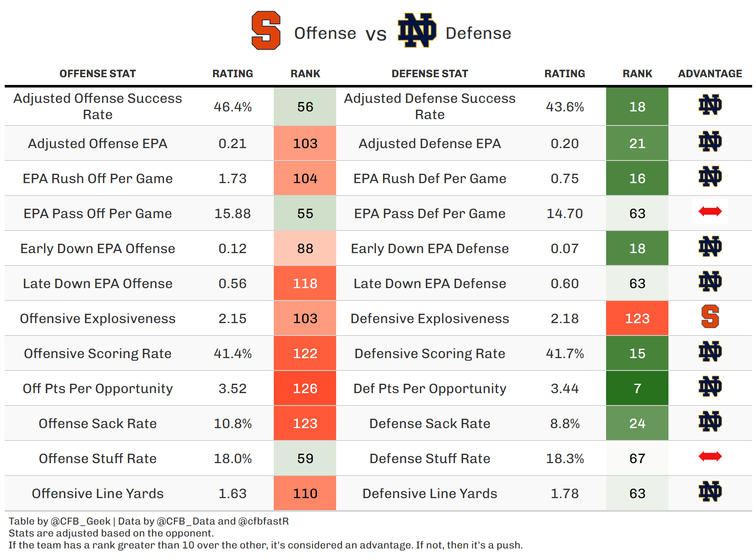The image size is (756, 560).
Task: Click the red push arrow for Stuff Rate row
Action: point(710,457)
